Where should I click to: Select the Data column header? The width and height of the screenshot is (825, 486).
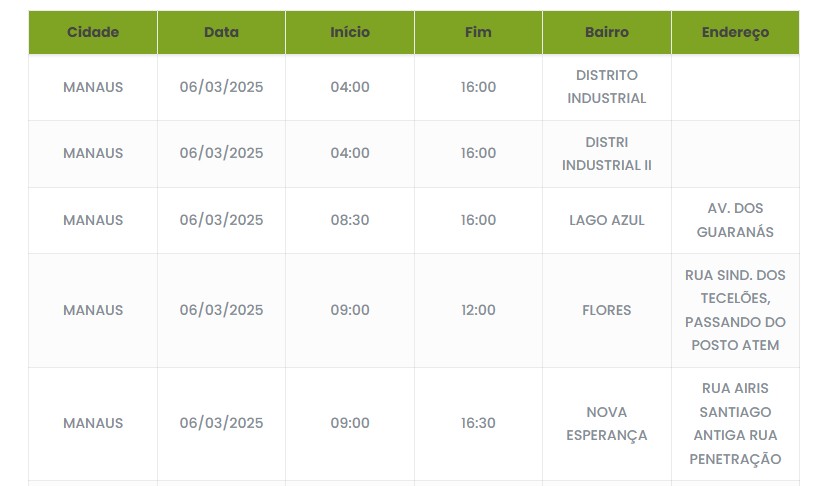[x=221, y=32]
